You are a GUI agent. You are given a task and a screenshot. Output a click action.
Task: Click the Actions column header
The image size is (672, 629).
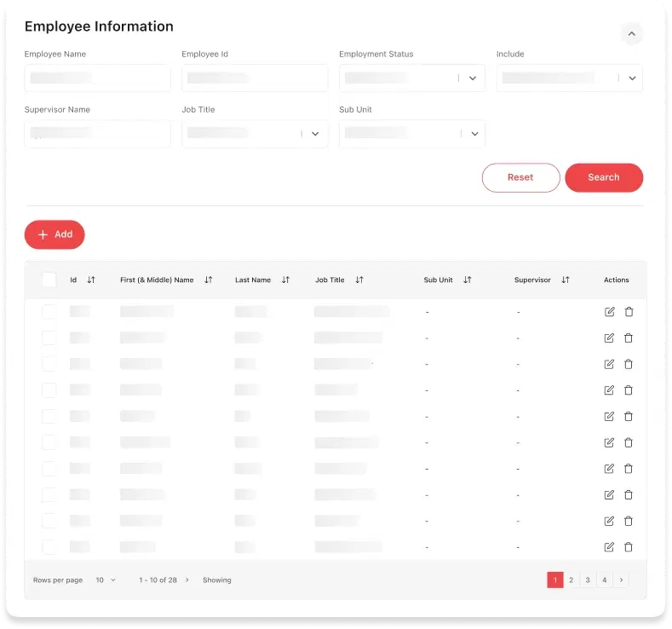617,280
